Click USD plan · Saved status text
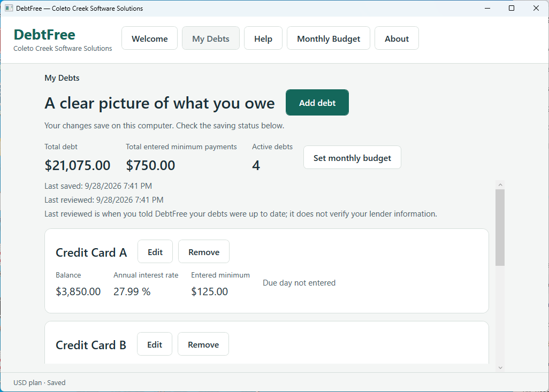 coord(39,382)
